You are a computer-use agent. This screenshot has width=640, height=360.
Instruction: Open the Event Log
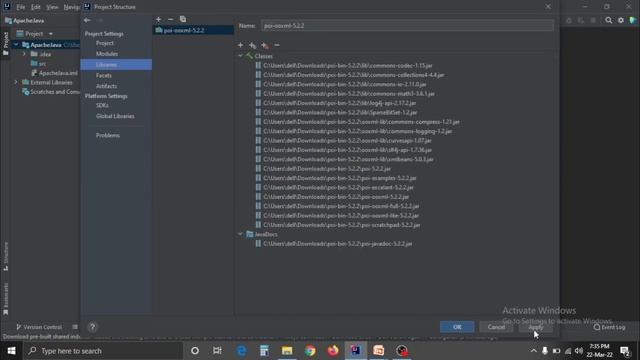(x=609, y=327)
